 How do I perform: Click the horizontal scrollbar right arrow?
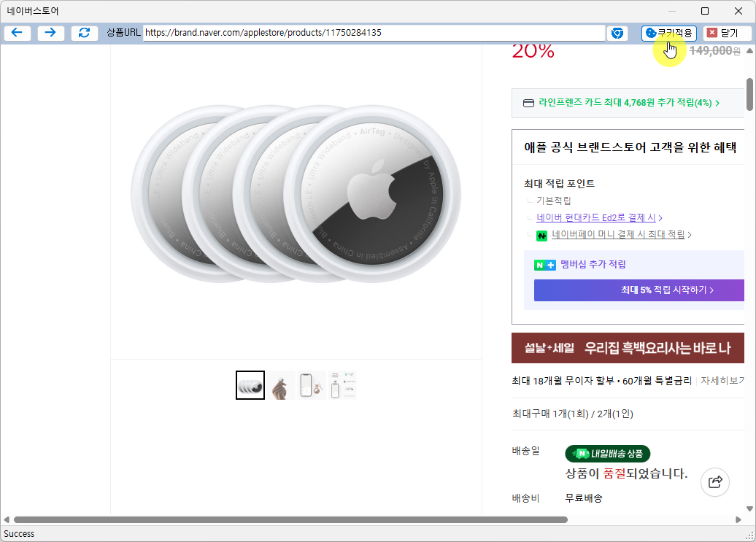738,520
